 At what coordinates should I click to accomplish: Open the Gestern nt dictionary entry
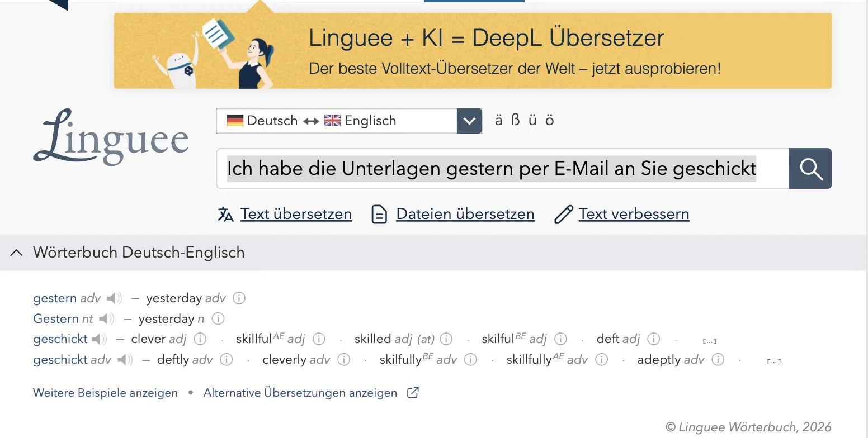[56, 319]
